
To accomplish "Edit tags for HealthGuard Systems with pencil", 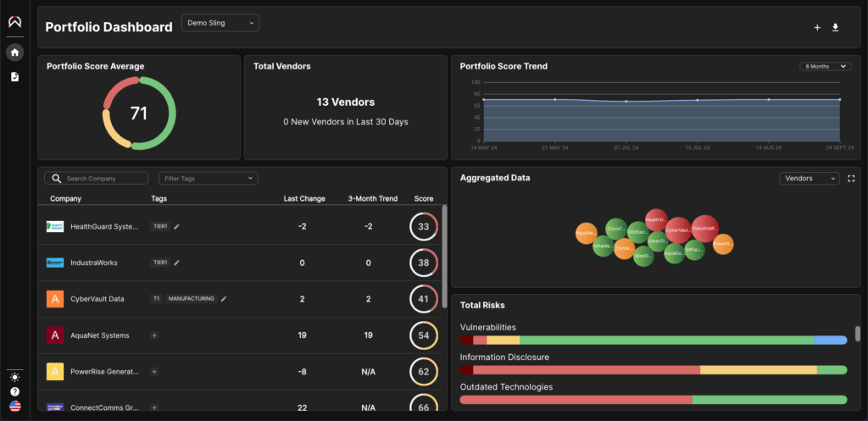I will 177,227.
